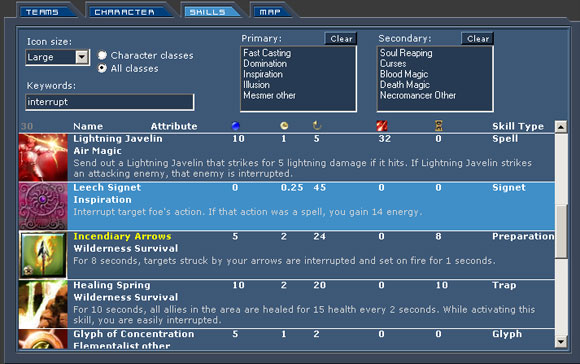Click the Glyph of Concentration skill icon
Screen dimensions: 580x364
coord(43,339)
